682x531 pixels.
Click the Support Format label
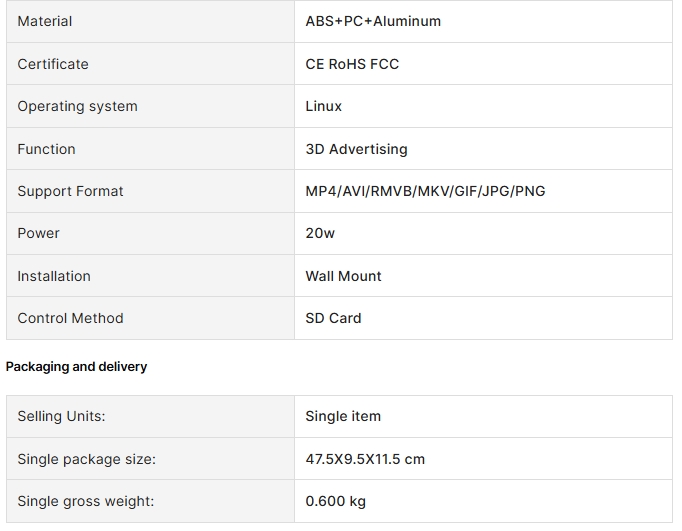coord(70,191)
